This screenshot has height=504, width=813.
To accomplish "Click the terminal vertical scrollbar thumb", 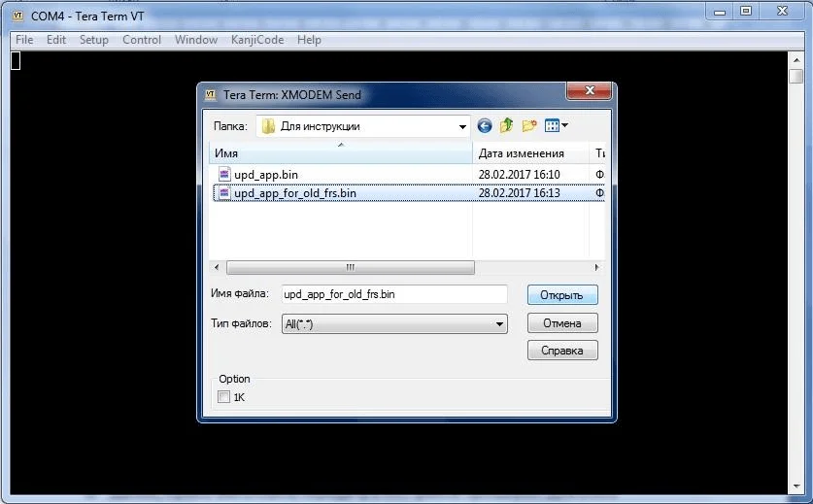I will coord(796,76).
